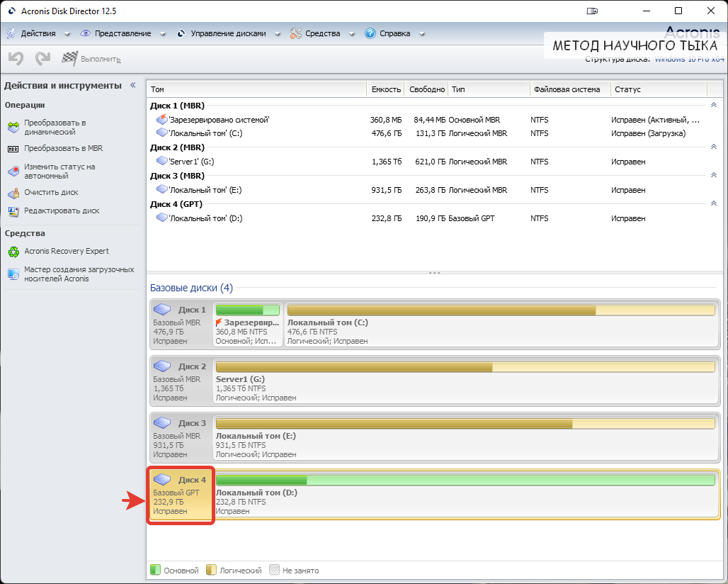Click the Очистить диск brush icon
The image size is (728, 584).
13,192
